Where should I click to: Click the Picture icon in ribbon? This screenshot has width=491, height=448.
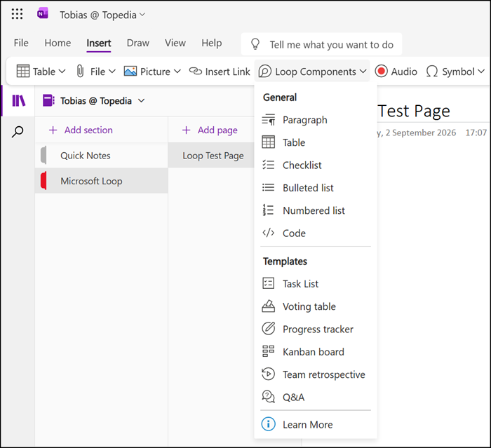point(130,71)
